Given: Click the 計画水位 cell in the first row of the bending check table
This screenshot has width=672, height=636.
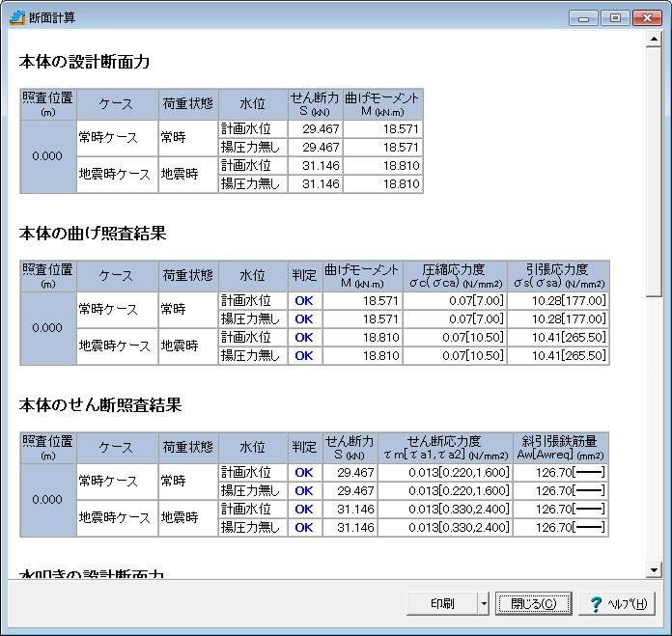Looking at the screenshot, I should coord(253,301).
